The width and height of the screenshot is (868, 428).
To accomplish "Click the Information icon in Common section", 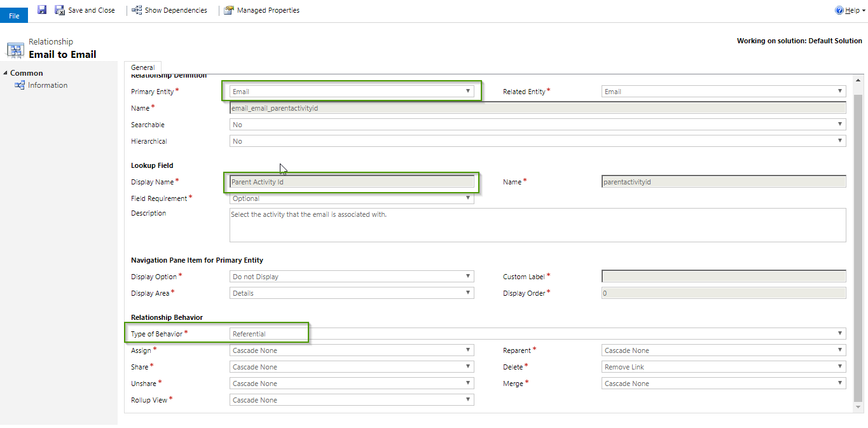I will point(19,85).
